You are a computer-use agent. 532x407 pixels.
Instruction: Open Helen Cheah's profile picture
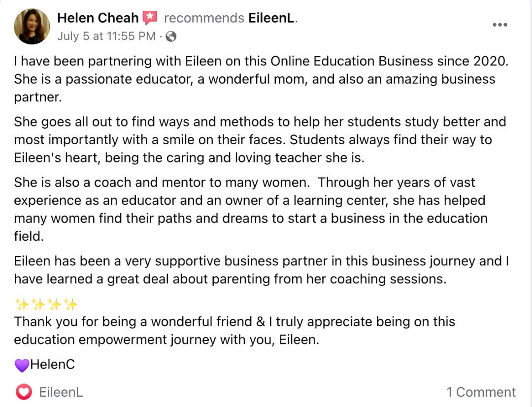(x=32, y=27)
